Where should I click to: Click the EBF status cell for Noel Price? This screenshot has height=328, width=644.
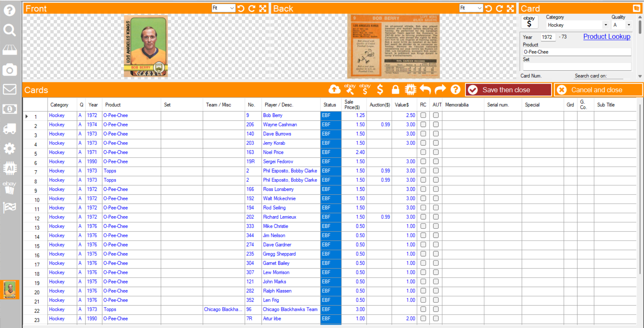pyautogui.click(x=330, y=152)
